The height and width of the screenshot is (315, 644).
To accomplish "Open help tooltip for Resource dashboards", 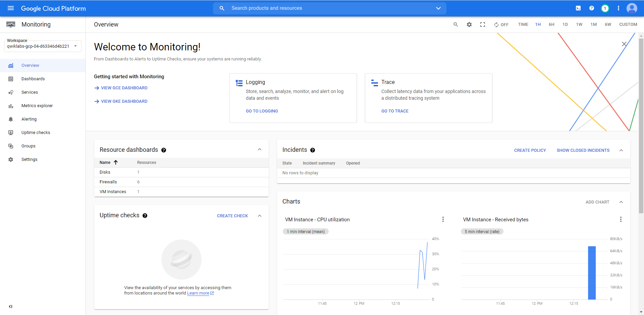I will (x=164, y=150).
